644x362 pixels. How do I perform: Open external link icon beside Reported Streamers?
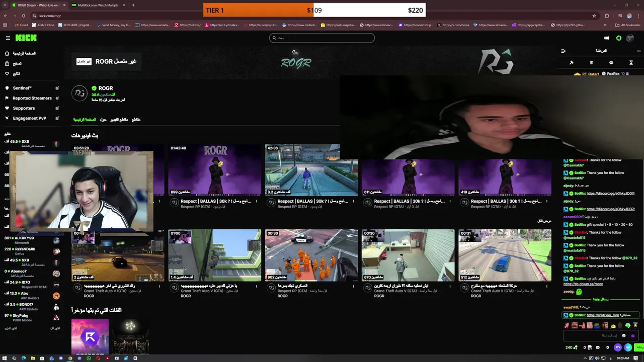(x=57, y=98)
